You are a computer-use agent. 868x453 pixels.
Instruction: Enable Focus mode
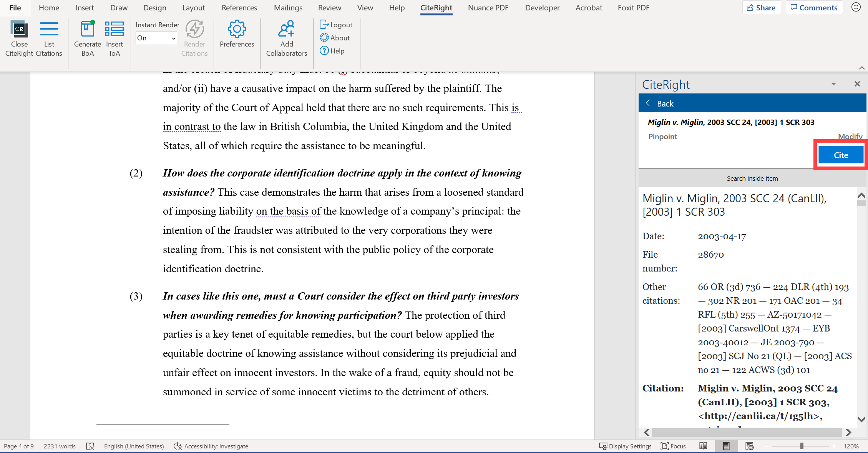[x=673, y=446]
